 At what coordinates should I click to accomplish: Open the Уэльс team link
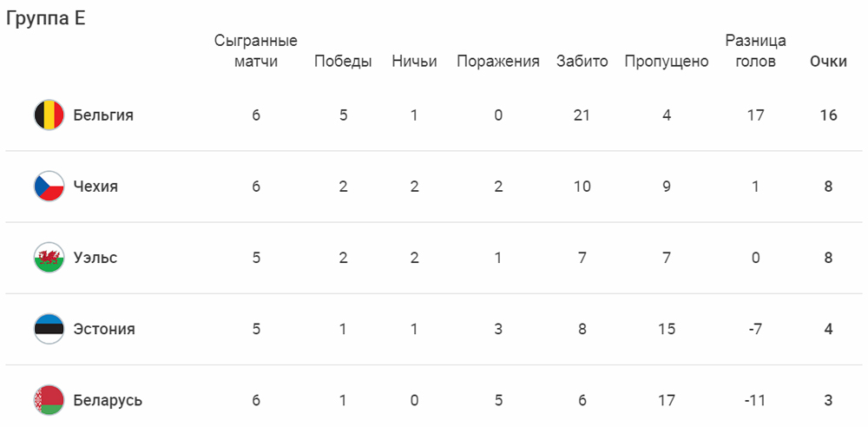pos(95,258)
